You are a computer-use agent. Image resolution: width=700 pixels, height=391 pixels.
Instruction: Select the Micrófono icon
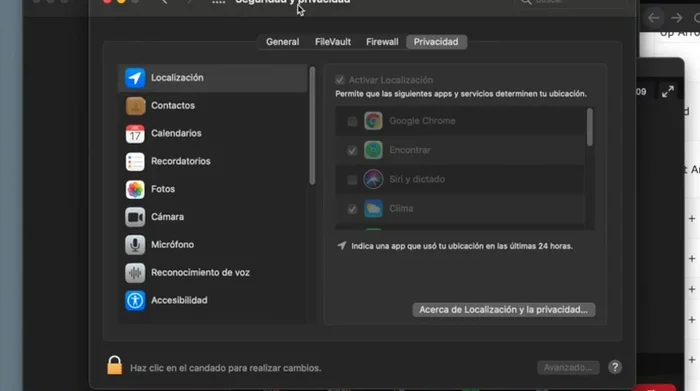tap(135, 245)
